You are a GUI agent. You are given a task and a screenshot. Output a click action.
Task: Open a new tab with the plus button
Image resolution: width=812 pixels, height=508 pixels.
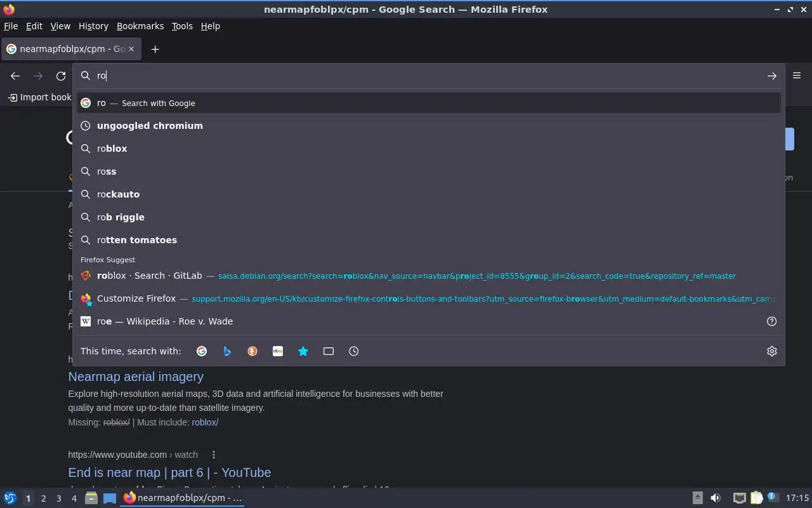(155, 49)
